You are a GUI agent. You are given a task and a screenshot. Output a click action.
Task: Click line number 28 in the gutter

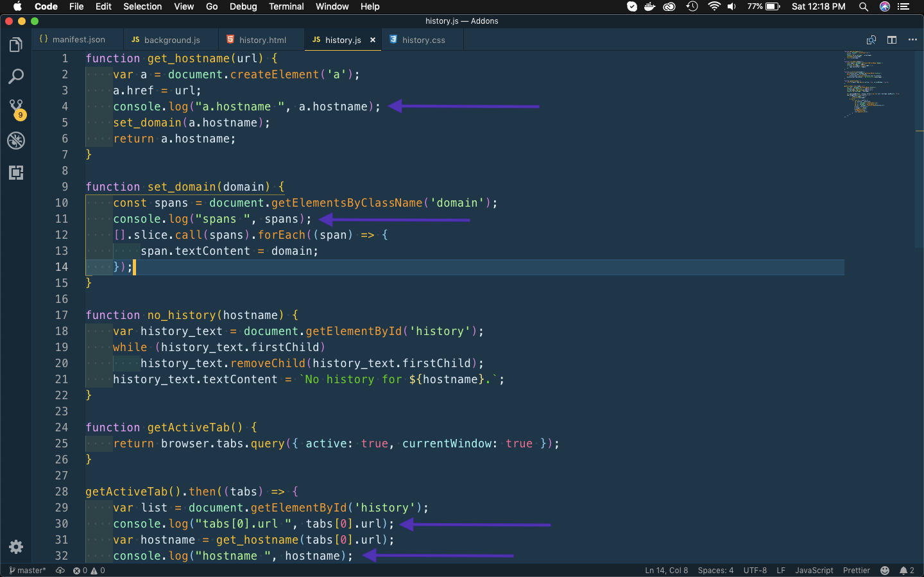[x=62, y=492]
